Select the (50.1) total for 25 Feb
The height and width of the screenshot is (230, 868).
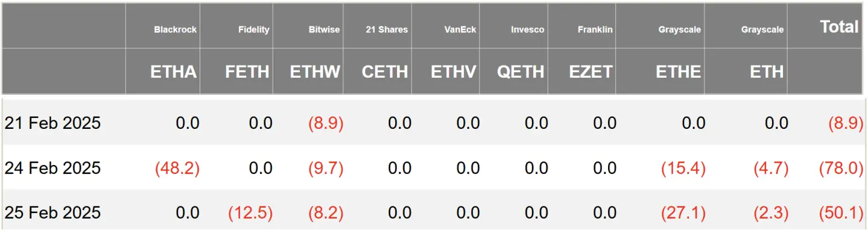click(841, 213)
